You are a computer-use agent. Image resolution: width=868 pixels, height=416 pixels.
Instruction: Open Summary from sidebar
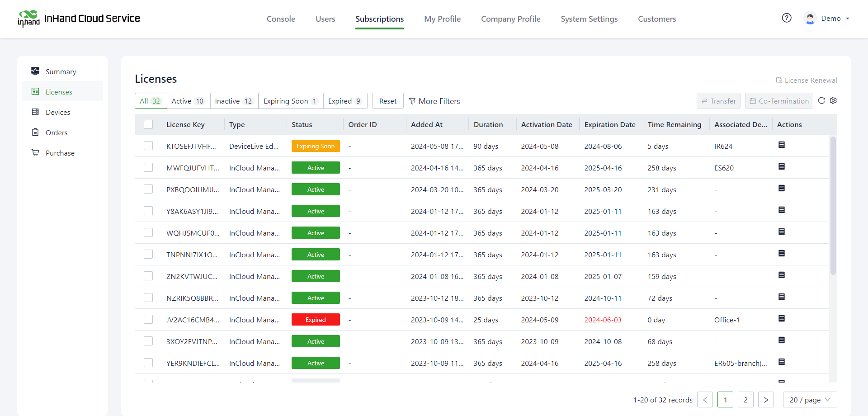pos(61,71)
